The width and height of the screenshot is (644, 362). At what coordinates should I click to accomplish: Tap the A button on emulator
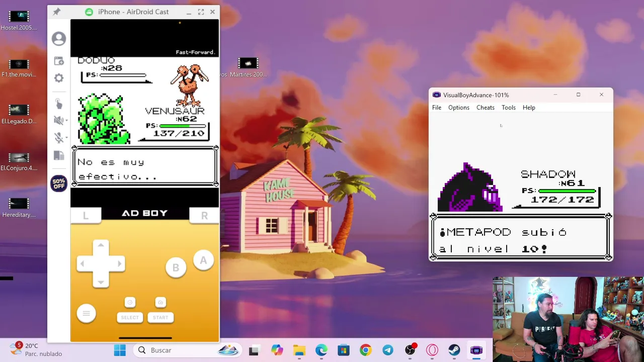(203, 260)
